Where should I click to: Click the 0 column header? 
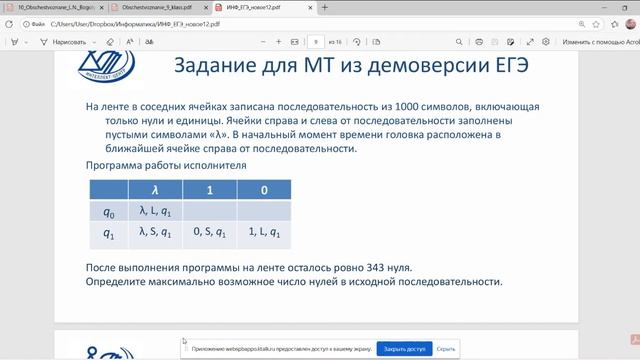(x=264, y=190)
